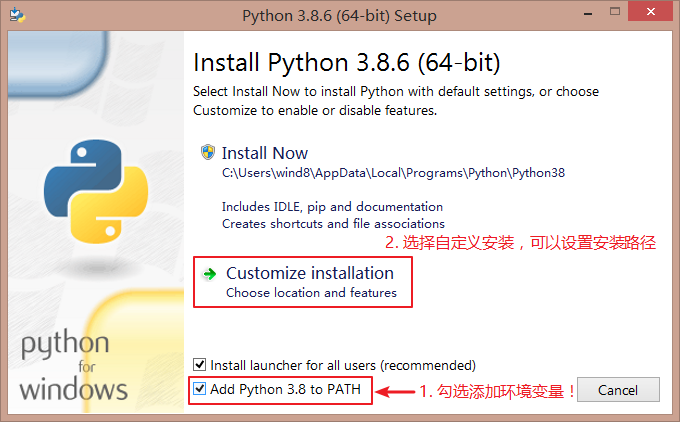Click the green arrow next to Customize installation

click(x=210, y=274)
